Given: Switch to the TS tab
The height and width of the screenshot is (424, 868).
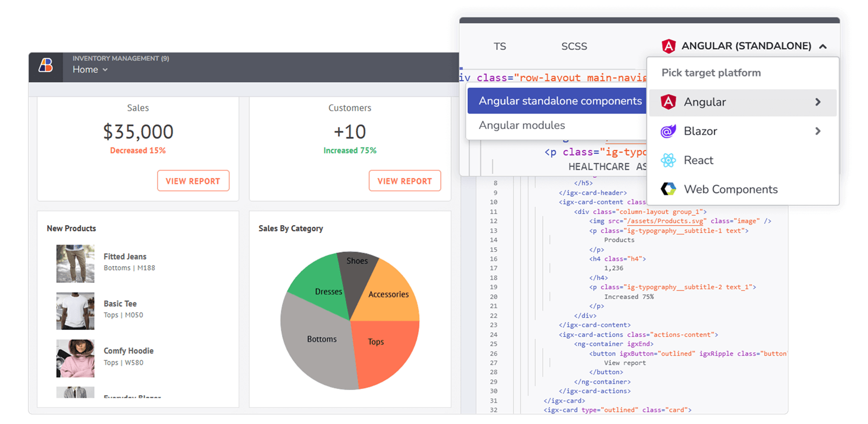Looking at the screenshot, I should click(500, 47).
